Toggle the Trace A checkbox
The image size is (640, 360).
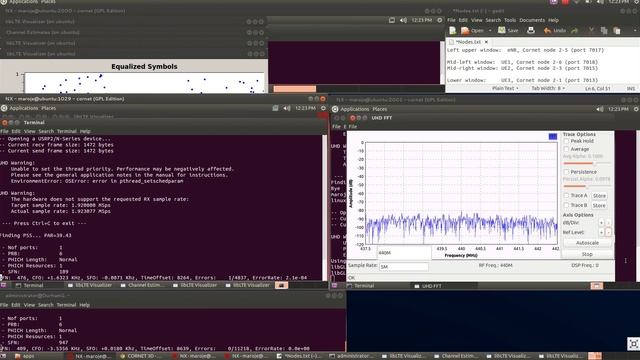pyautogui.click(x=566, y=196)
